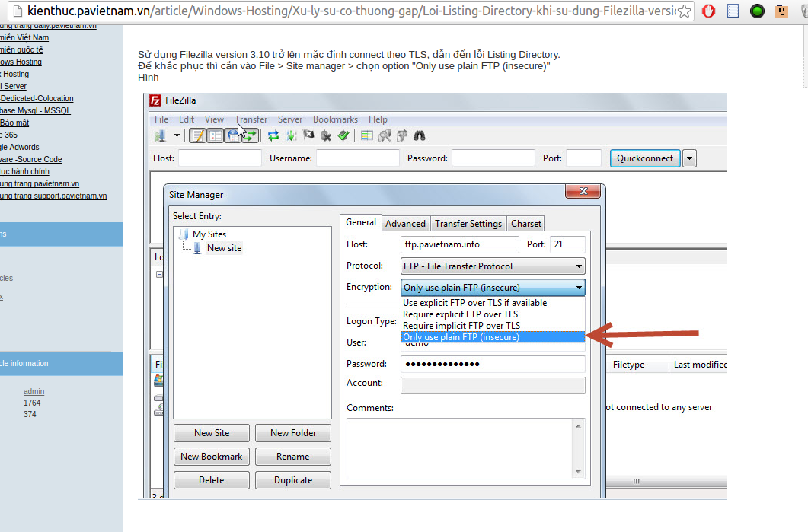
Task: Open the 'admin' author link
Action: click(34, 391)
